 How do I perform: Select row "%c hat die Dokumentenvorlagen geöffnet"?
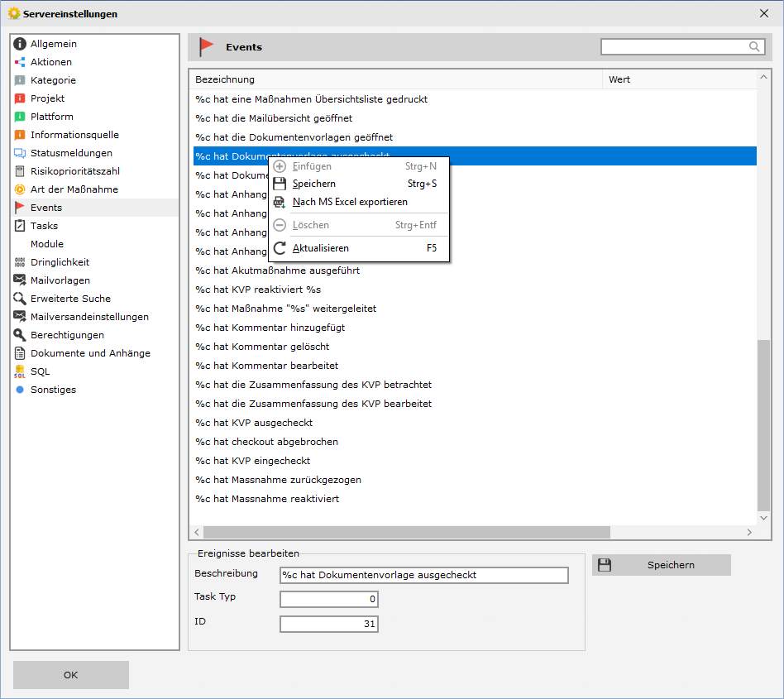click(x=475, y=137)
